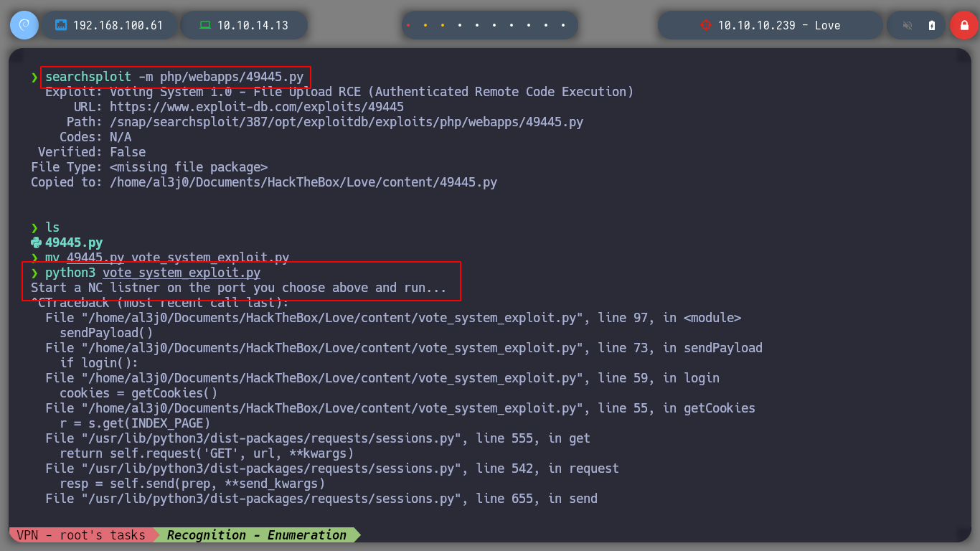The image size is (980, 551).
Task: Click the target text 10.10.10.239 - Love
Action: (x=779, y=25)
